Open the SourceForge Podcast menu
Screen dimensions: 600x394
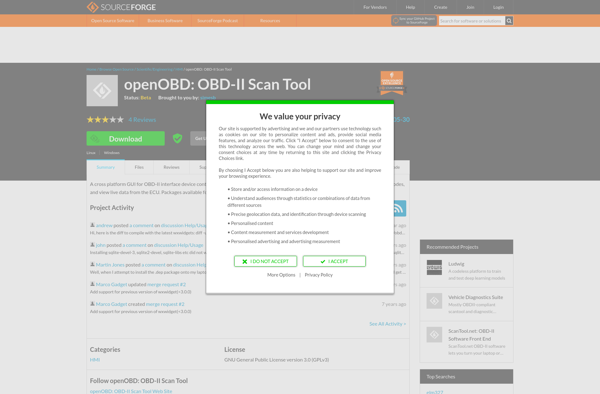click(217, 21)
